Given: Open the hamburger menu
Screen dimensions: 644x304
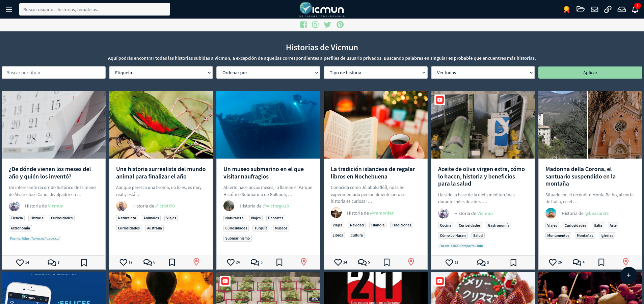Looking at the screenshot, I should pyautogui.click(x=9, y=9).
